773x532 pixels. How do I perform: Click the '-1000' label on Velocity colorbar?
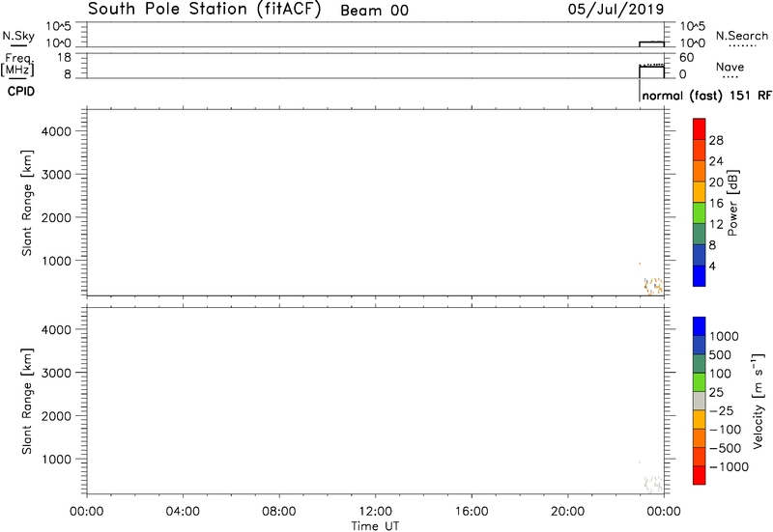click(729, 467)
